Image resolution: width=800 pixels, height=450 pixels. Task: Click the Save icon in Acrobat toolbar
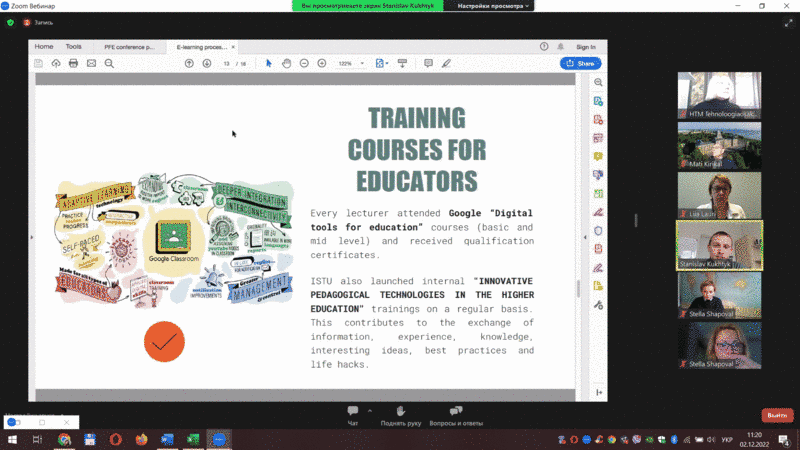click(38, 63)
